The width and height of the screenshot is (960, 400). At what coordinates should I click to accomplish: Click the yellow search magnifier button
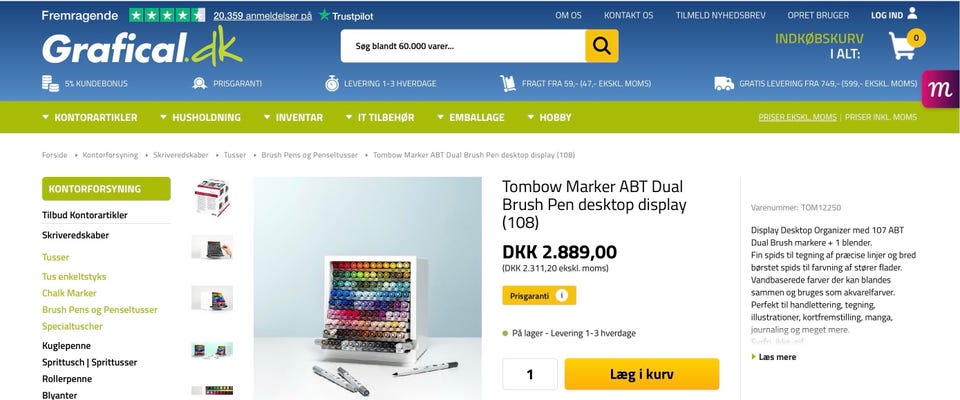coord(601,46)
